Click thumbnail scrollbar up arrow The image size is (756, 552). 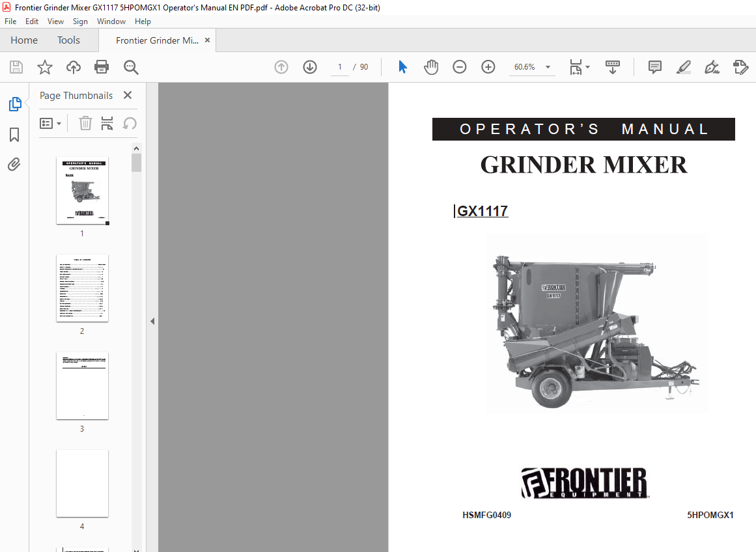pos(137,148)
